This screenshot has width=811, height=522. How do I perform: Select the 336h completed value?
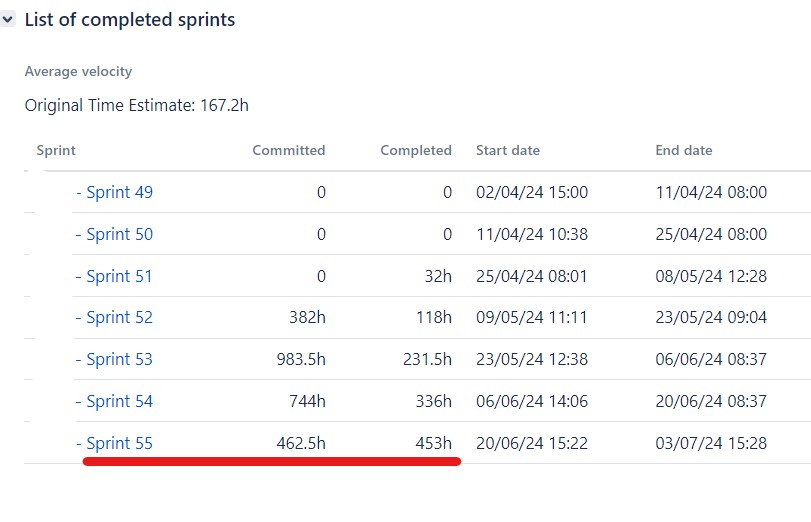(434, 401)
